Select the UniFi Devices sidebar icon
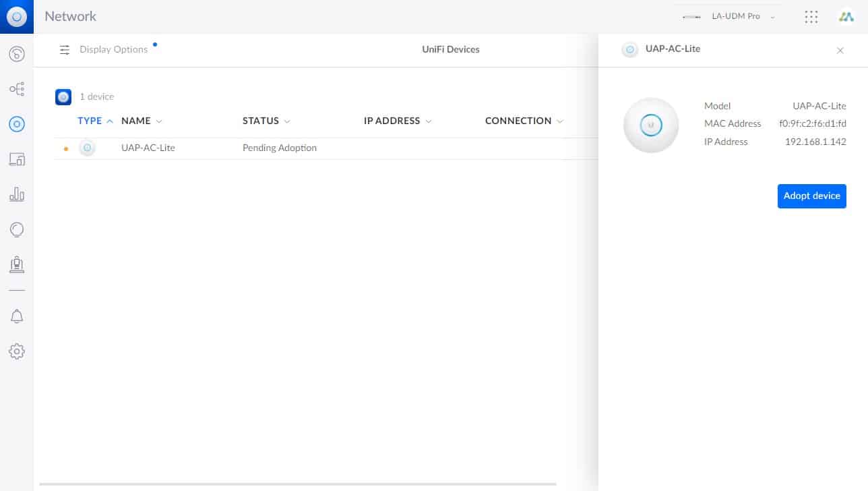The image size is (868, 491). [17, 124]
